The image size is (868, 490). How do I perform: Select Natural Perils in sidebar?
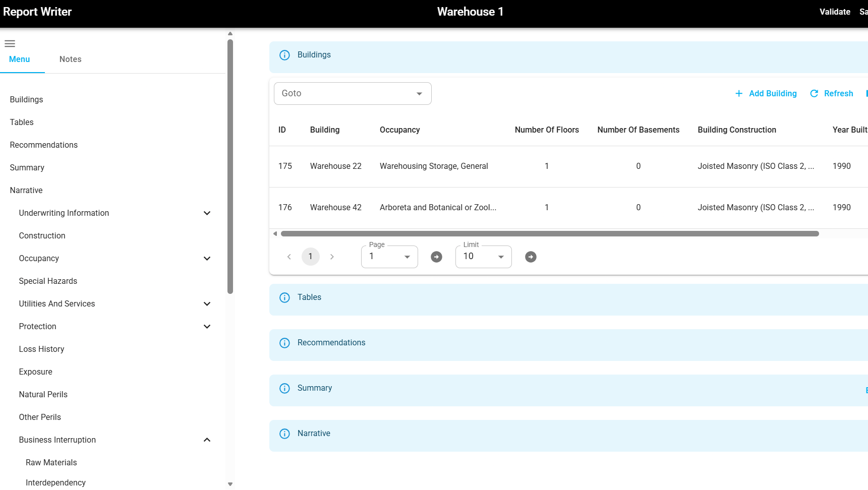point(43,395)
